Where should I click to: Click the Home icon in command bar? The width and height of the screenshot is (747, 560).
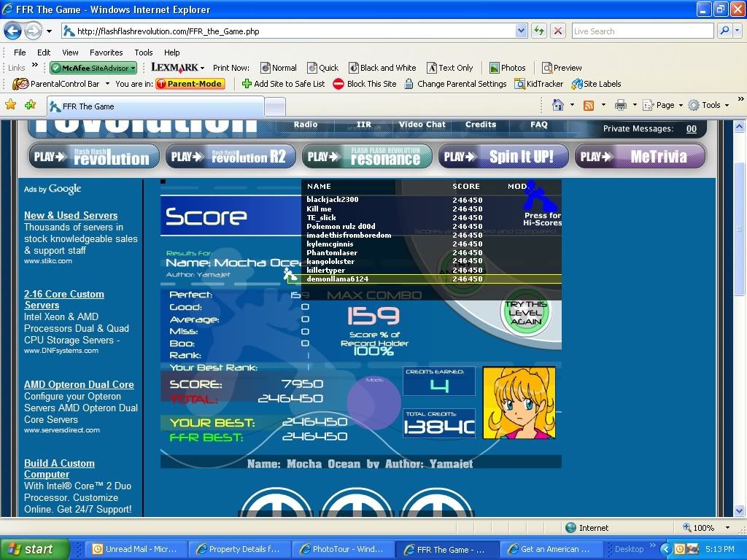click(x=558, y=105)
